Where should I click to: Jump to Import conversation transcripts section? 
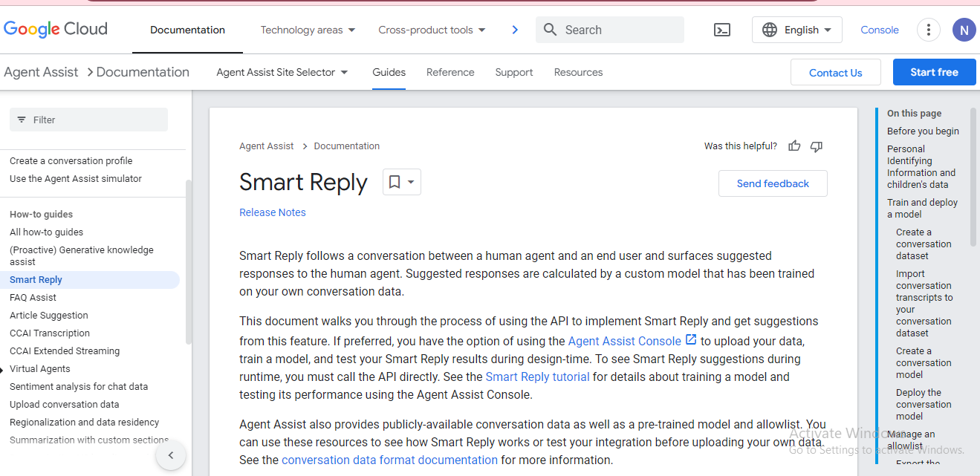point(924,304)
